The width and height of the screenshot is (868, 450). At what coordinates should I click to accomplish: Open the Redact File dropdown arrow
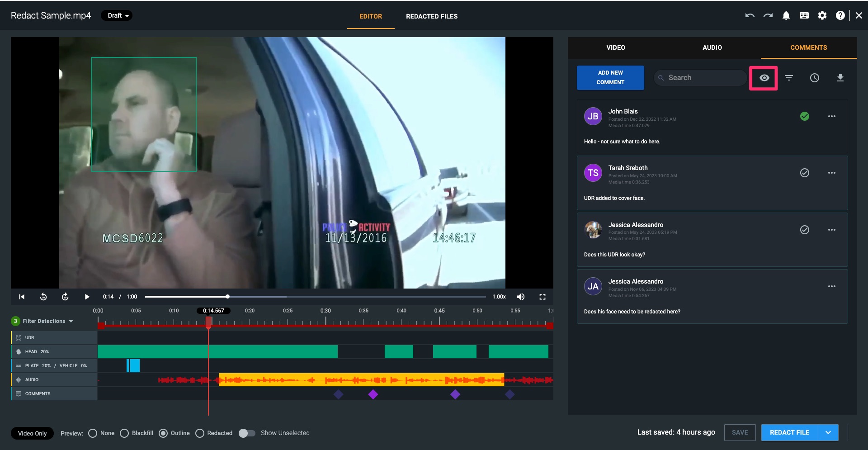pos(828,433)
